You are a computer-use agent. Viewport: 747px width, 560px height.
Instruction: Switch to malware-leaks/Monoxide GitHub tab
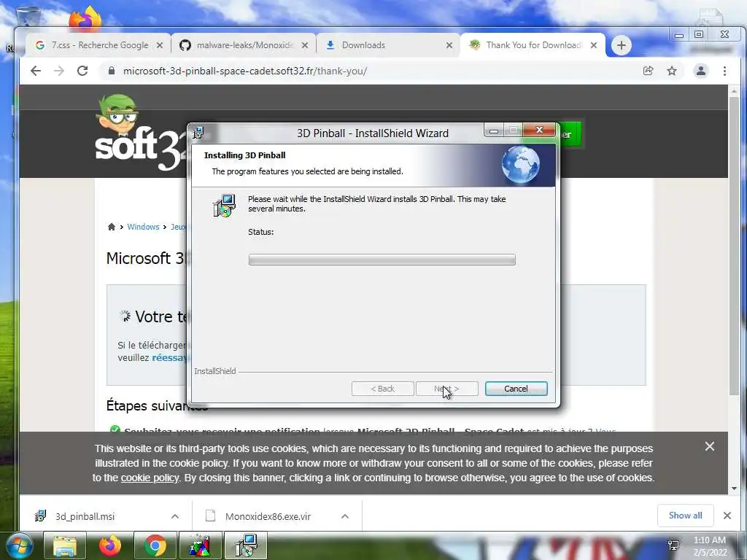click(x=243, y=45)
